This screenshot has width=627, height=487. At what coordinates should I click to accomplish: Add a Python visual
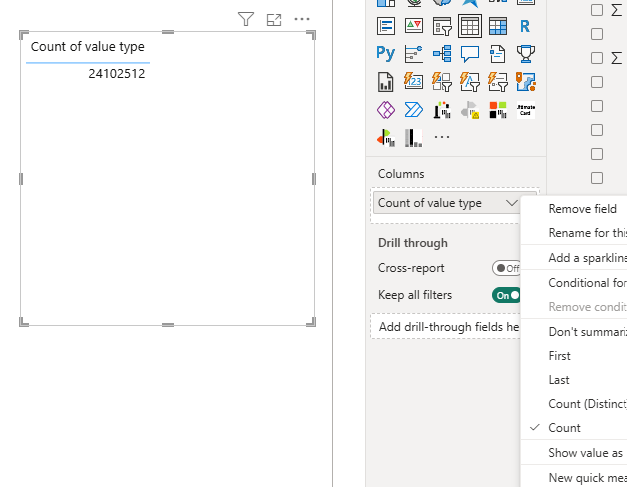[x=385, y=54]
